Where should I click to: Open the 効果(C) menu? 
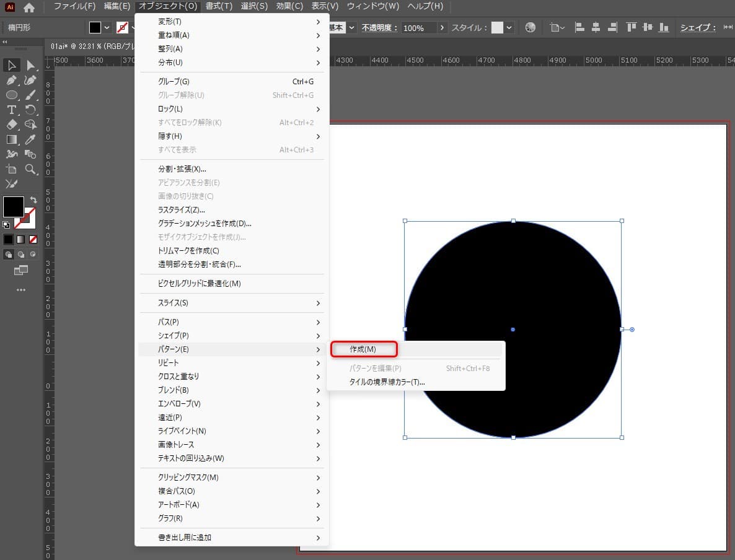[x=289, y=6]
